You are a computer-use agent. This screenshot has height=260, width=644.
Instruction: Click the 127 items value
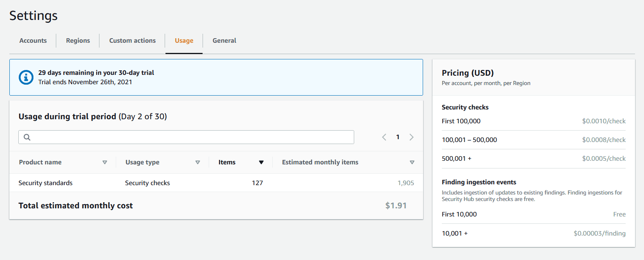click(257, 183)
